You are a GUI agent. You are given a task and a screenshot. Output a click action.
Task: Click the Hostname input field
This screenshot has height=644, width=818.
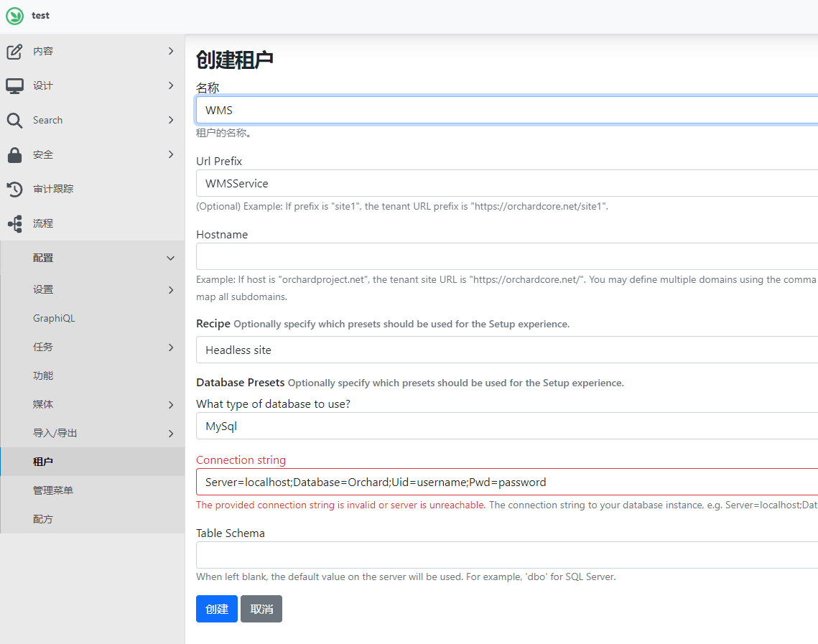[x=503, y=256]
